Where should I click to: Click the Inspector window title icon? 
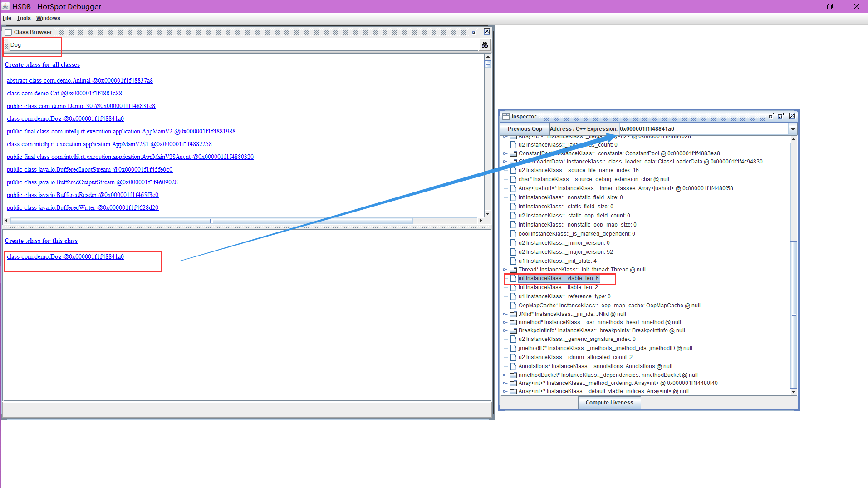[506, 117]
